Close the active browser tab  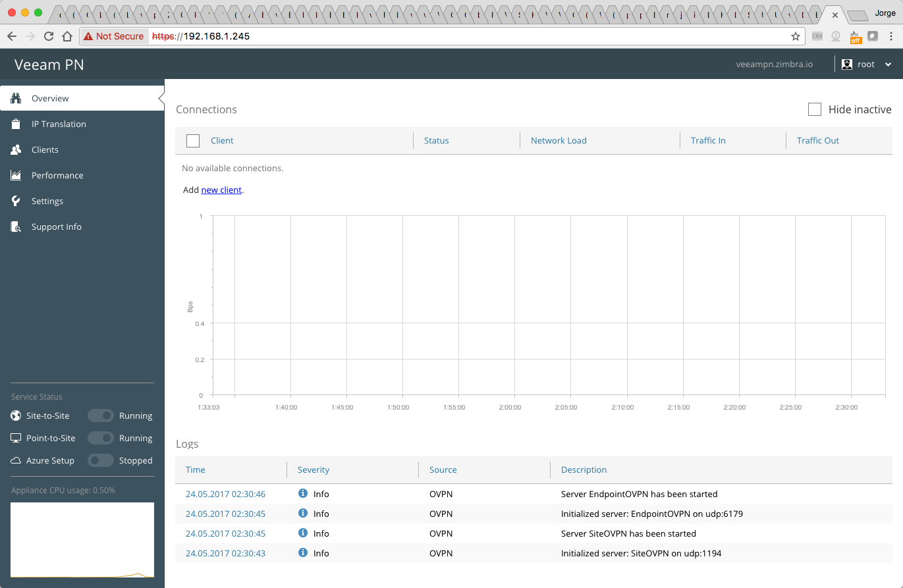[x=835, y=14]
